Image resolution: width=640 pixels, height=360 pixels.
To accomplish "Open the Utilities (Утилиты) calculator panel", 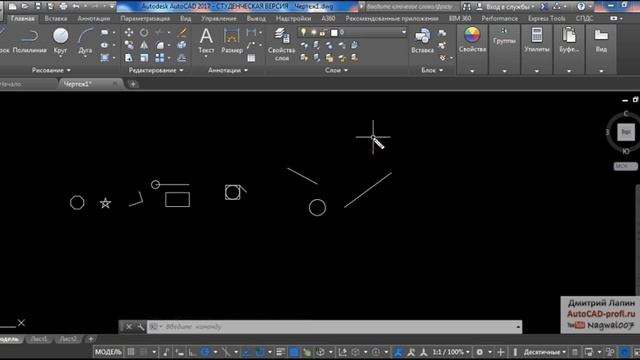I will [537, 41].
